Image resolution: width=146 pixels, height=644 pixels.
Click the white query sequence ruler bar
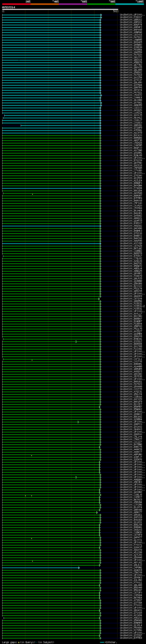click(x=60, y=10)
